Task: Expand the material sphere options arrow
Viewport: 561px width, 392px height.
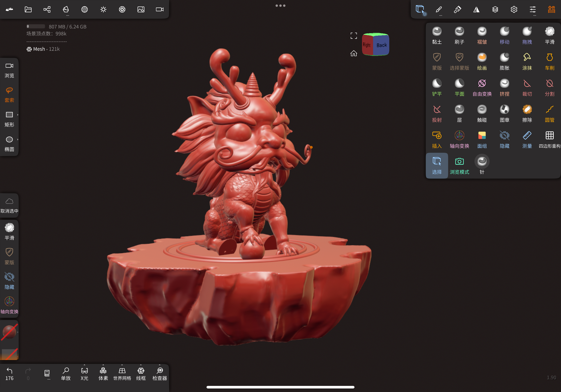Action: point(18,332)
